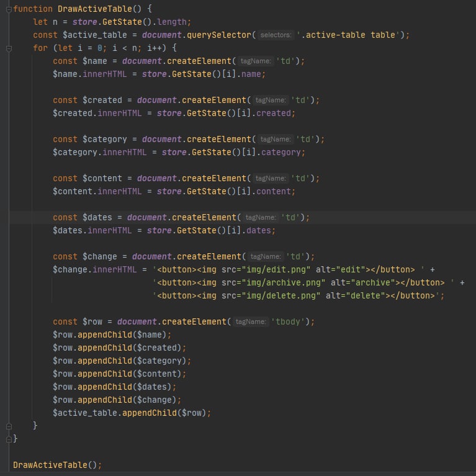
Task: Collapse the DrawActiveTable function fold marker
Action: (9, 9)
